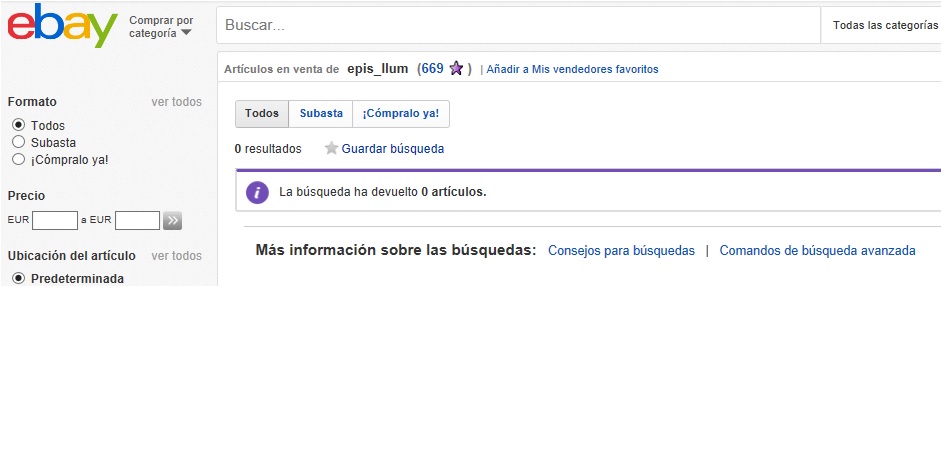Select the Subasta format radio button
This screenshot has height=472, width=942.
[x=19, y=142]
